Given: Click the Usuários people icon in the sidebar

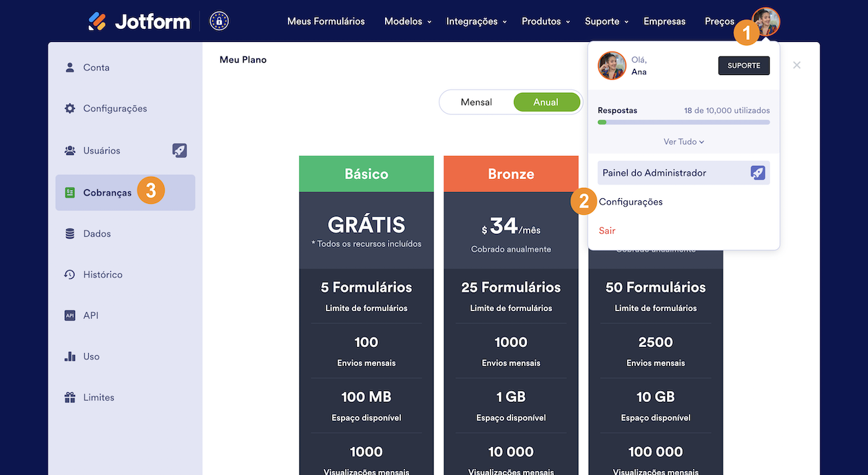Looking at the screenshot, I should tap(70, 150).
